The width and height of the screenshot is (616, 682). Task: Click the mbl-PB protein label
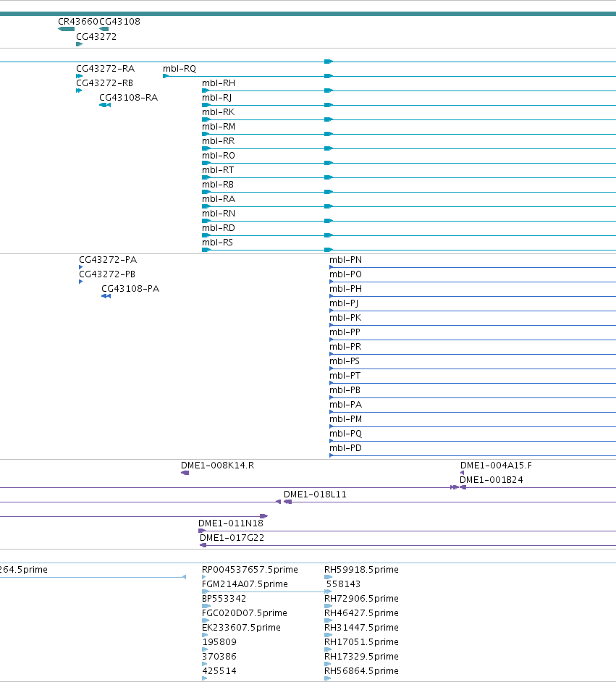pos(345,390)
